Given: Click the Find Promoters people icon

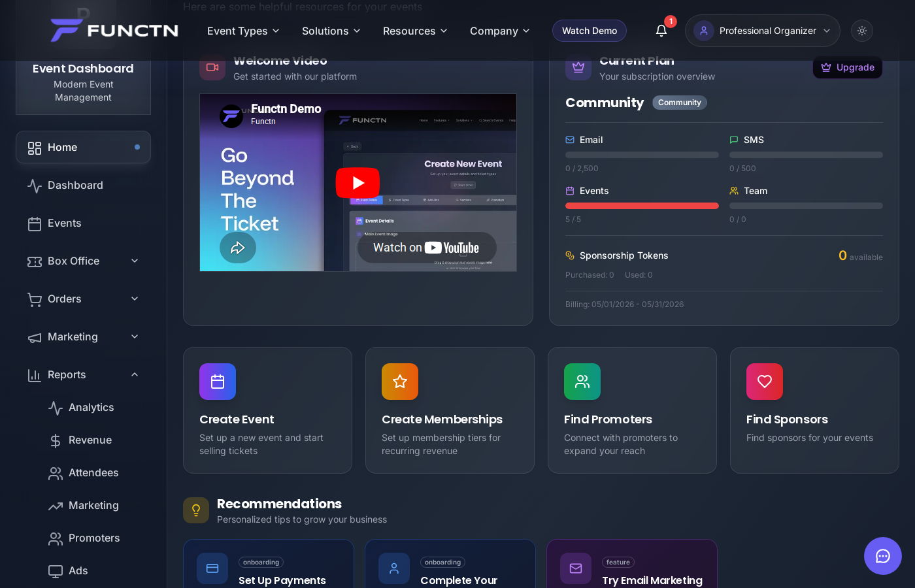Looking at the screenshot, I should (582, 382).
